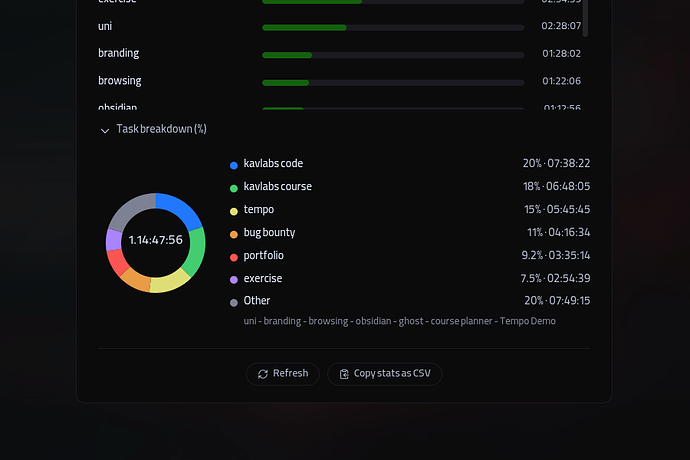690x460 pixels.
Task: Click the purple segment of the donut chart
Action: (114, 240)
